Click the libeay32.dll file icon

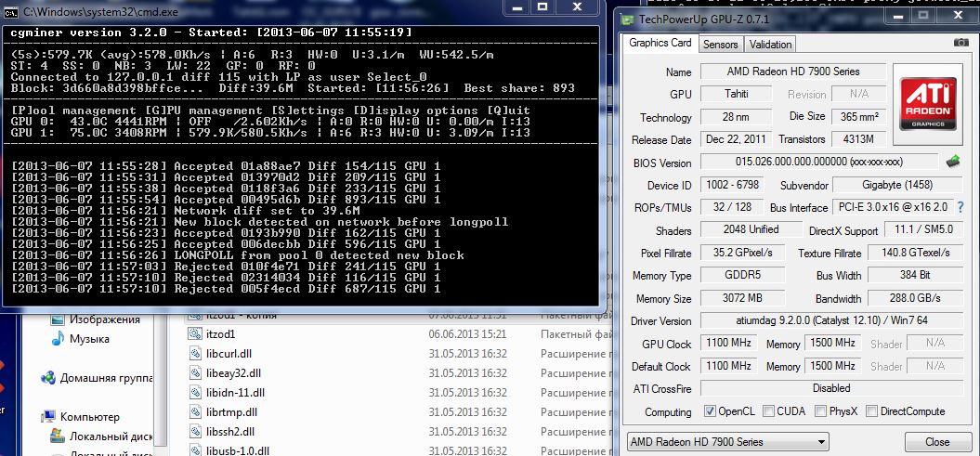point(195,373)
